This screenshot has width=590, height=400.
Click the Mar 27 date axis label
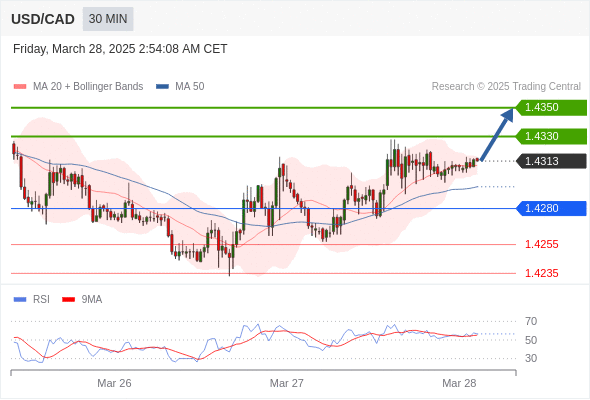(x=287, y=383)
